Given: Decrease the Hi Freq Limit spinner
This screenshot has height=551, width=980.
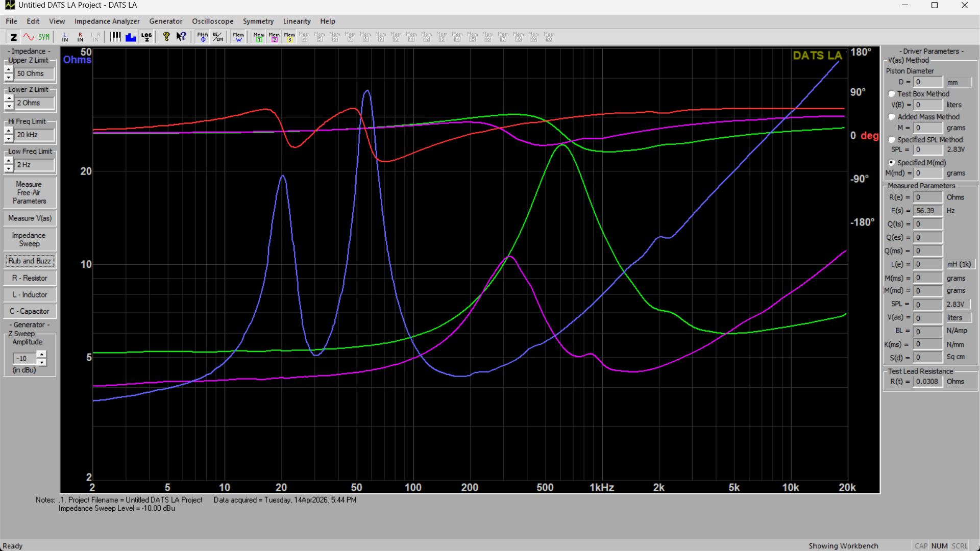Looking at the screenshot, I should point(9,138).
